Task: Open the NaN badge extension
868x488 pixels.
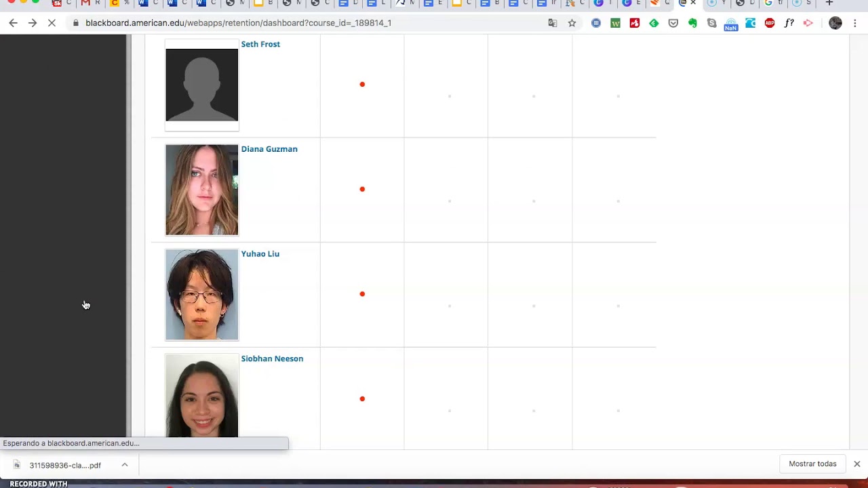Action: [x=731, y=24]
